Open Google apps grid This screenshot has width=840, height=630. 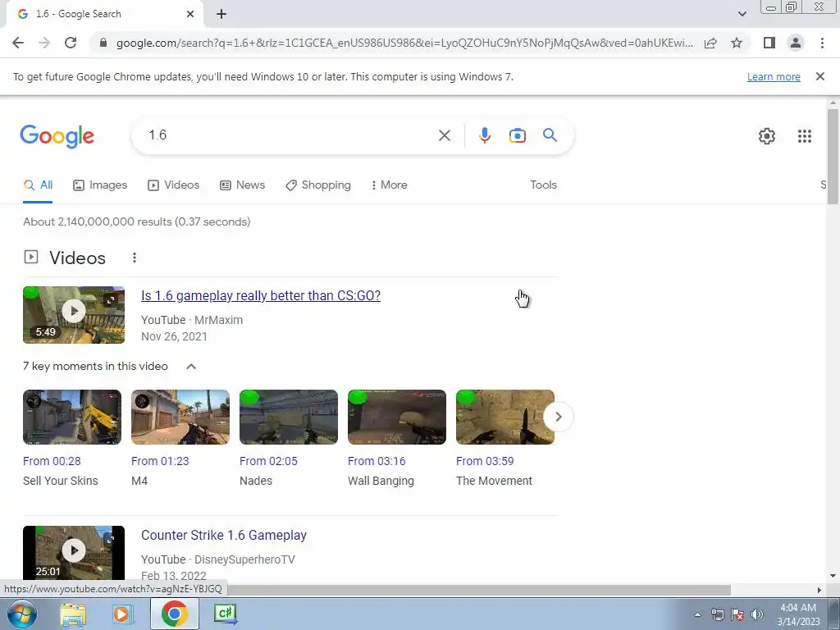pyautogui.click(x=804, y=136)
